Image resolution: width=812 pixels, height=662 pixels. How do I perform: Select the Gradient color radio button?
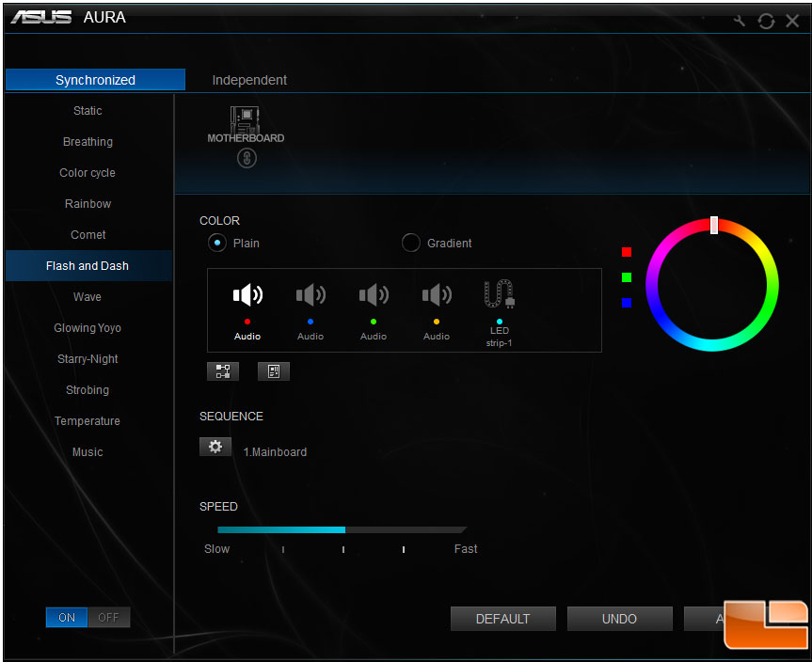pos(410,243)
